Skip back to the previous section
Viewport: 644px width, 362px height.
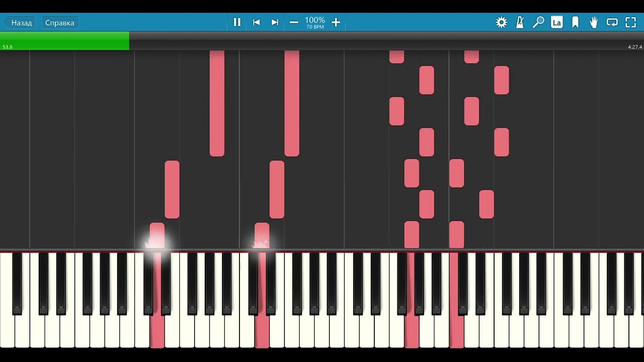tap(256, 22)
